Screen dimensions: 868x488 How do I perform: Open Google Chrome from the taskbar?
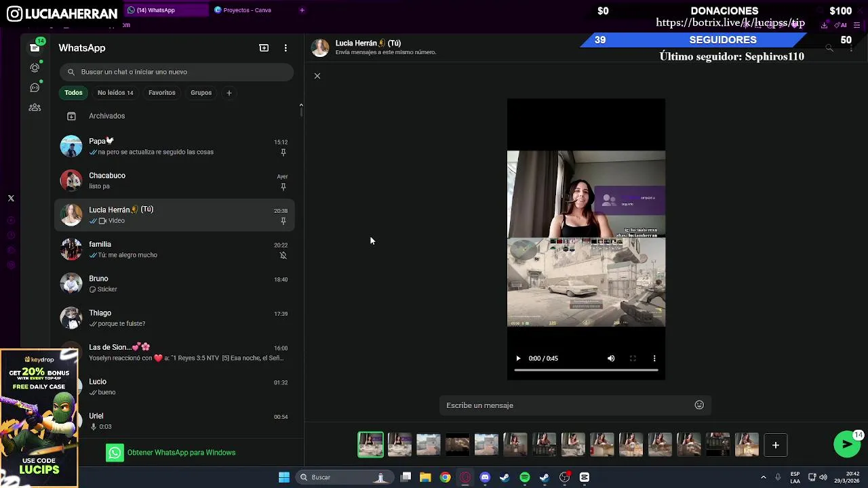(x=445, y=477)
